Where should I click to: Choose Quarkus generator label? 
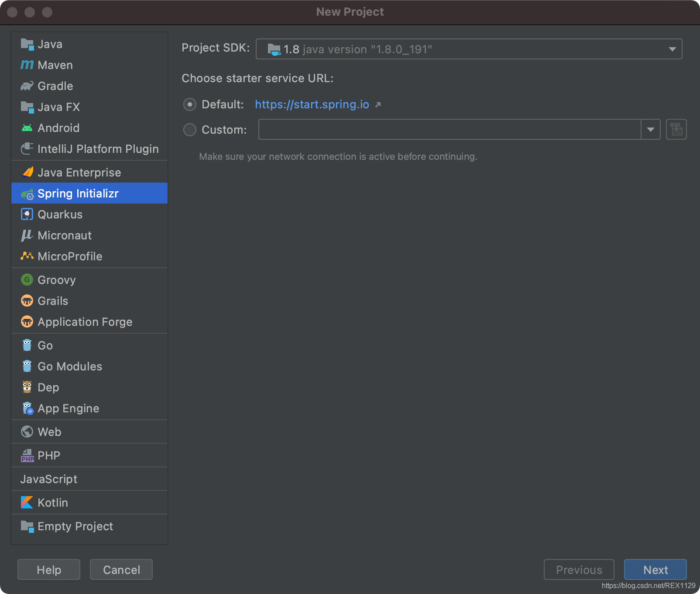coord(60,214)
